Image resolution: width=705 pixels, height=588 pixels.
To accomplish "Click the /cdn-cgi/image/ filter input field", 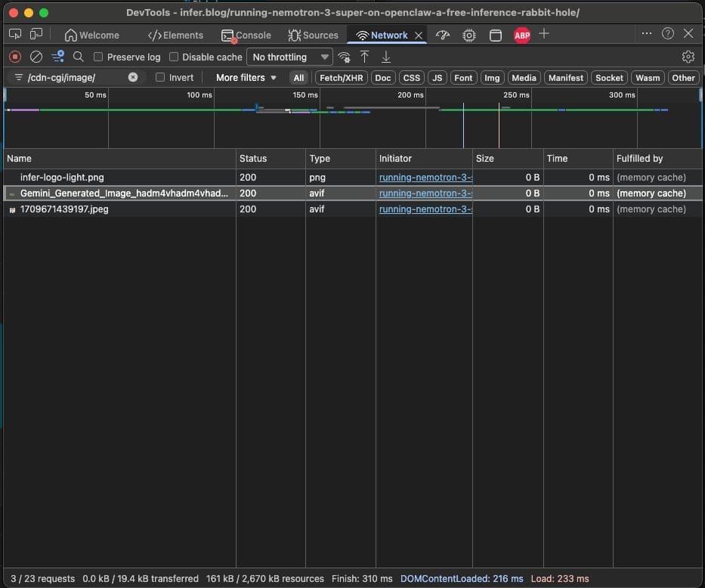I will point(76,77).
